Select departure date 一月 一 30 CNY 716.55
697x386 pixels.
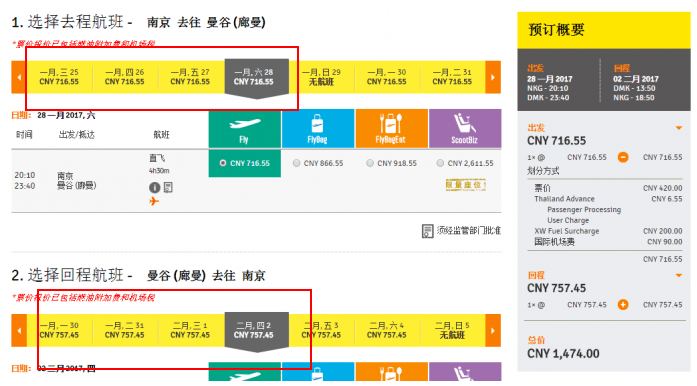387,77
